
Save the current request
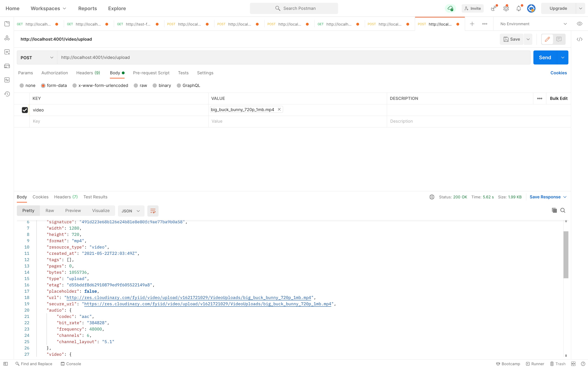(x=512, y=39)
